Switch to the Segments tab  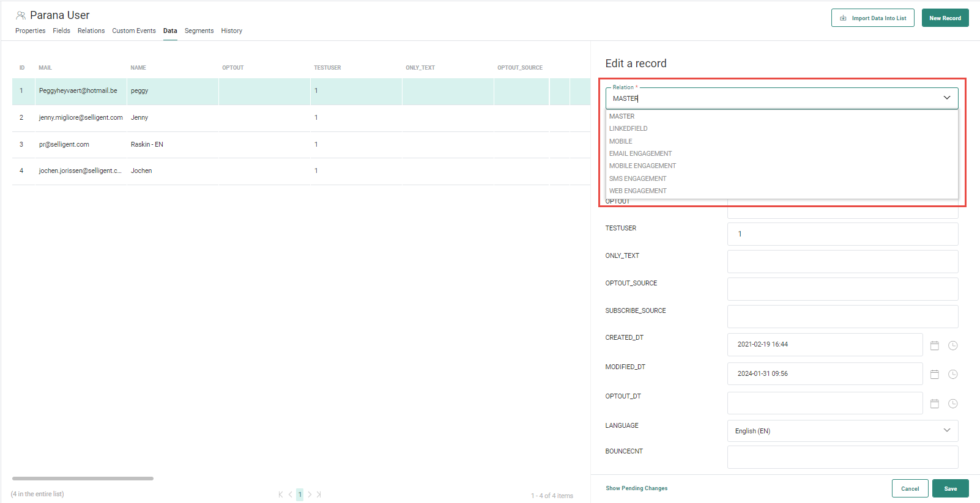tap(199, 31)
